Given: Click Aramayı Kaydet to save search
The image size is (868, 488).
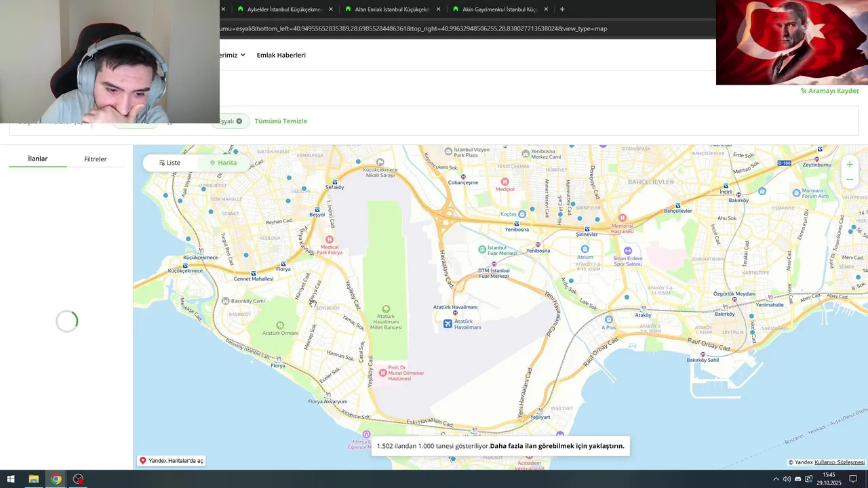Looking at the screenshot, I should 829,91.
